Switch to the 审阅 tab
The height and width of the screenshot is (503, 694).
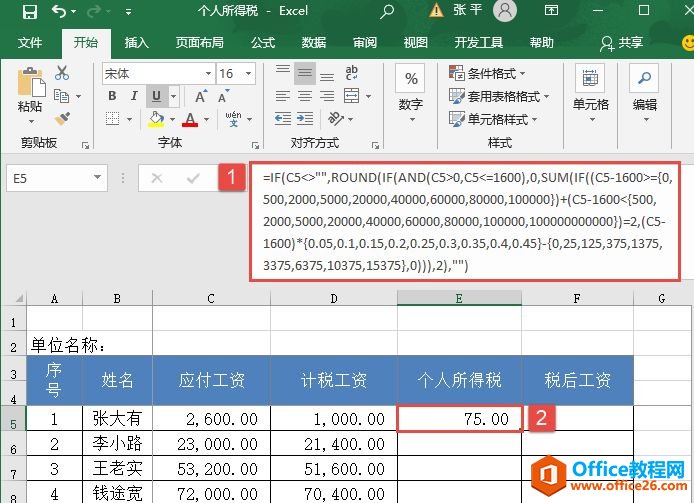(365, 43)
